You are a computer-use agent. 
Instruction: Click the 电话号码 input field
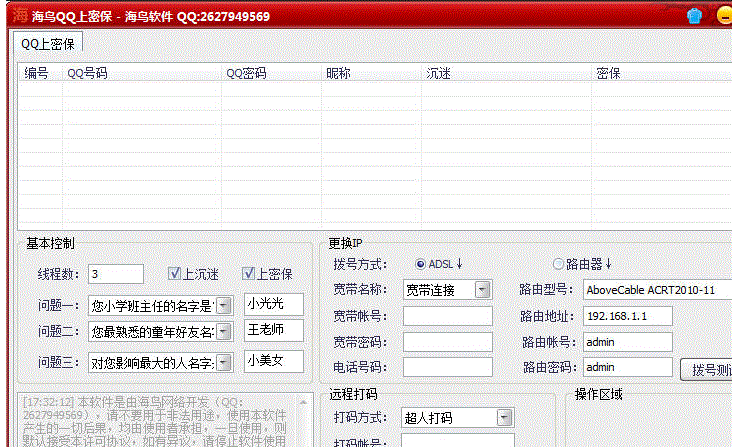pyautogui.click(x=447, y=367)
